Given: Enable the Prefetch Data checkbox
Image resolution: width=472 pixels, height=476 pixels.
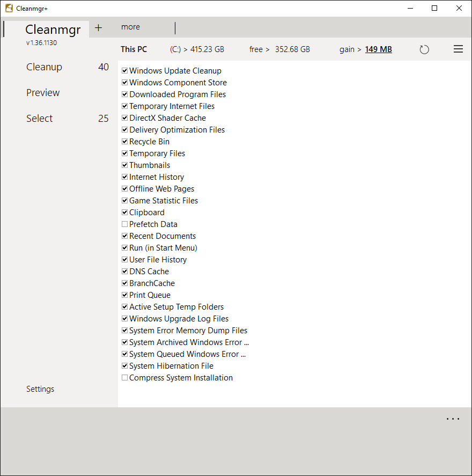Looking at the screenshot, I should click(124, 224).
